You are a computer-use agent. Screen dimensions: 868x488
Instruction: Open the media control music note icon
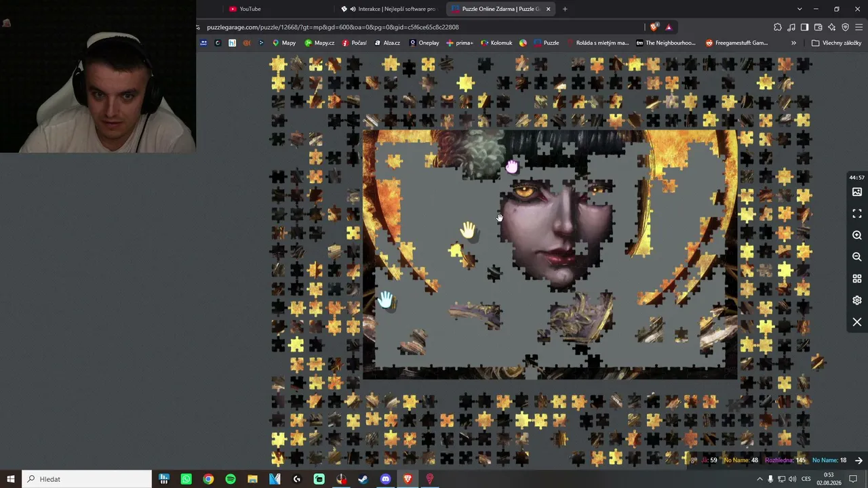coord(791,27)
